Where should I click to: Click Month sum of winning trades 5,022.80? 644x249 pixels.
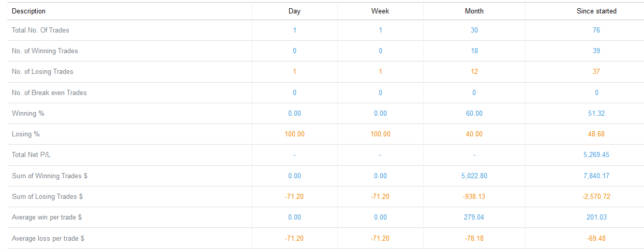(474, 176)
